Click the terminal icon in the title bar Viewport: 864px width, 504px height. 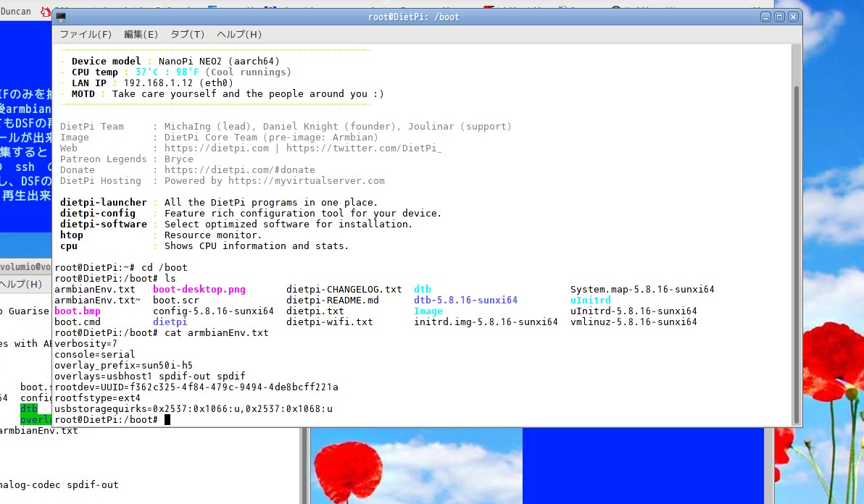point(59,16)
